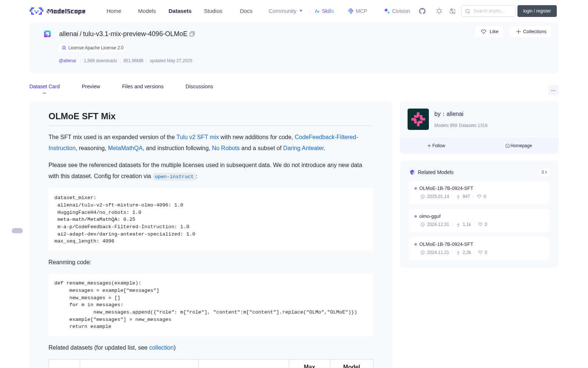Click the open-instruct code link
Viewport: 588px width, 368px height.
coord(174,177)
